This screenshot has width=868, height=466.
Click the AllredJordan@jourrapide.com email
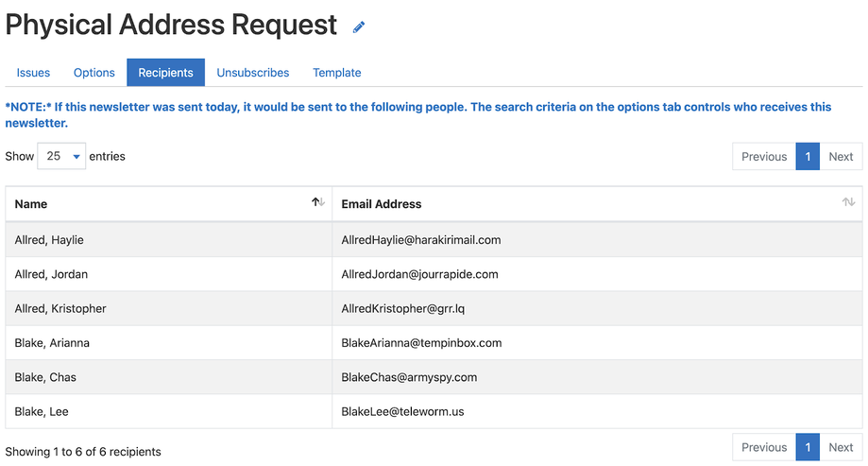[x=419, y=274]
